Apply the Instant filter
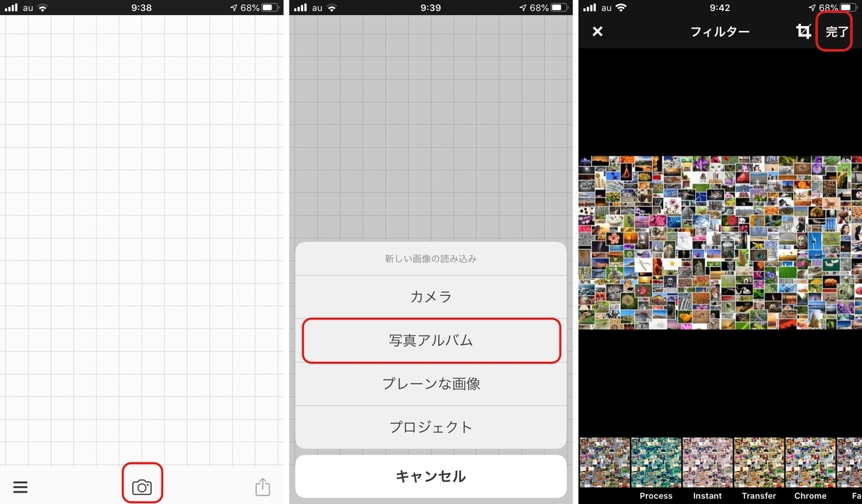Screen dimensions: 862x504 point(707,463)
